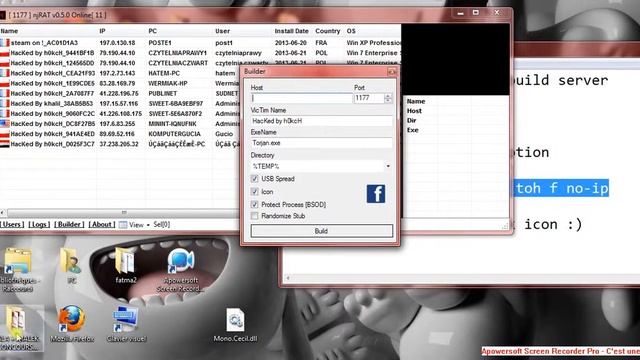The image size is (640, 360).
Task: Sort by the Name column header
Action: click(9, 31)
